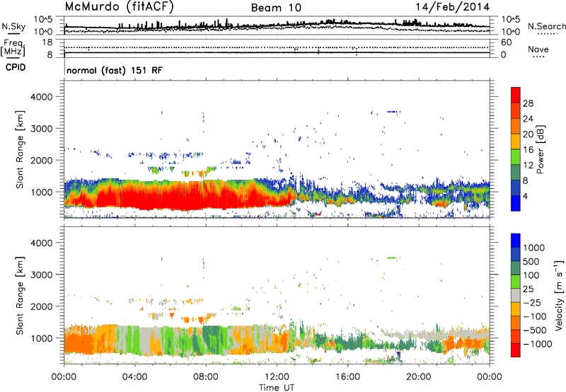Click the blue top segment of velocity colorbar
Image resolution: width=566 pixels, height=392 pixels.
pos(516,241)
